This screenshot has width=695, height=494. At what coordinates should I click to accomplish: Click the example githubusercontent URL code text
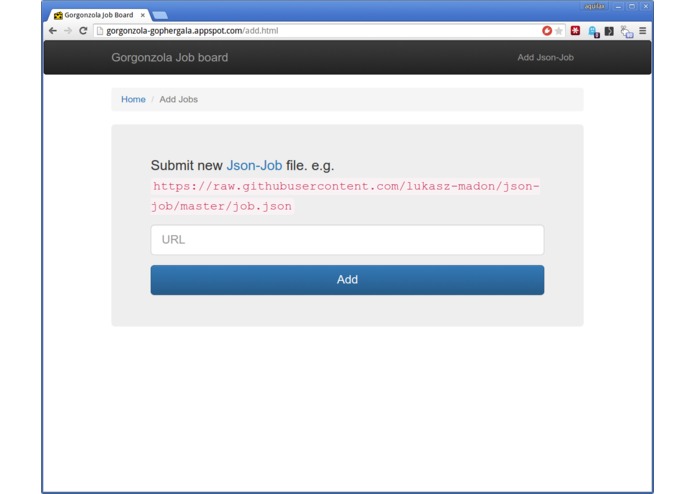pyautogui.click(x=345, y=196)
